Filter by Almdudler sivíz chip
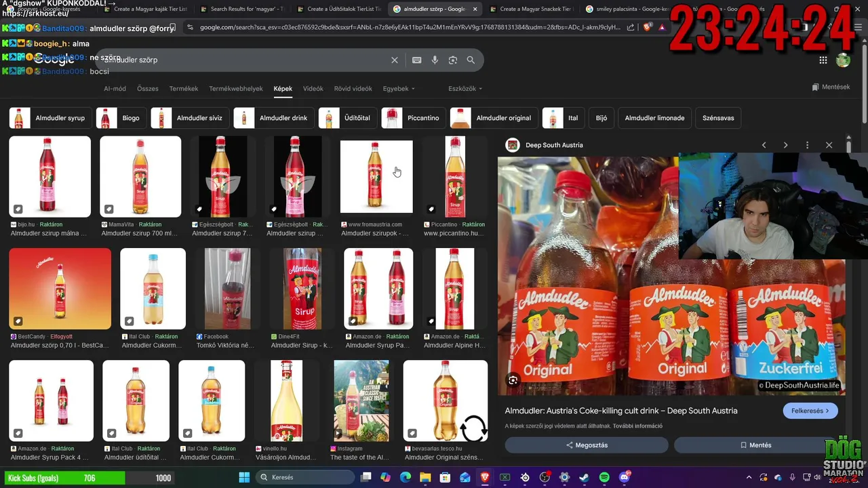Viewport: 868px width, 488px height. pyautogui.click(x=189, y=118)
